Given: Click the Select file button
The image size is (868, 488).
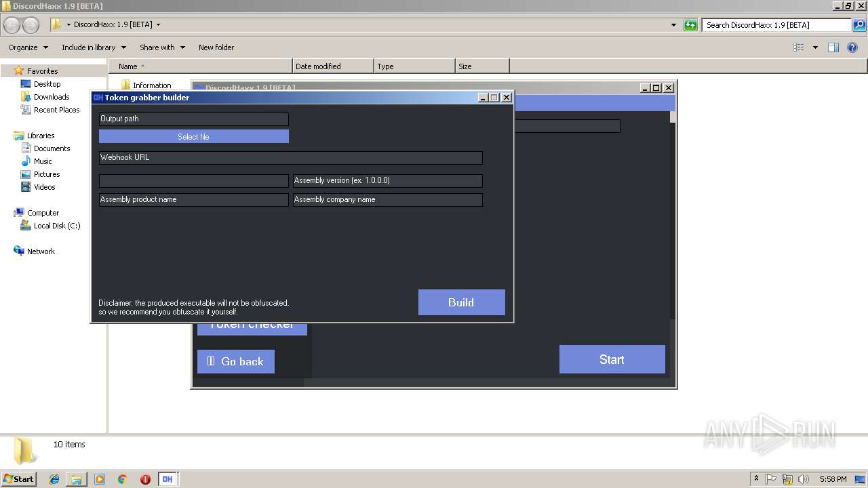Looking at the screenshot, I should point(194,137).
